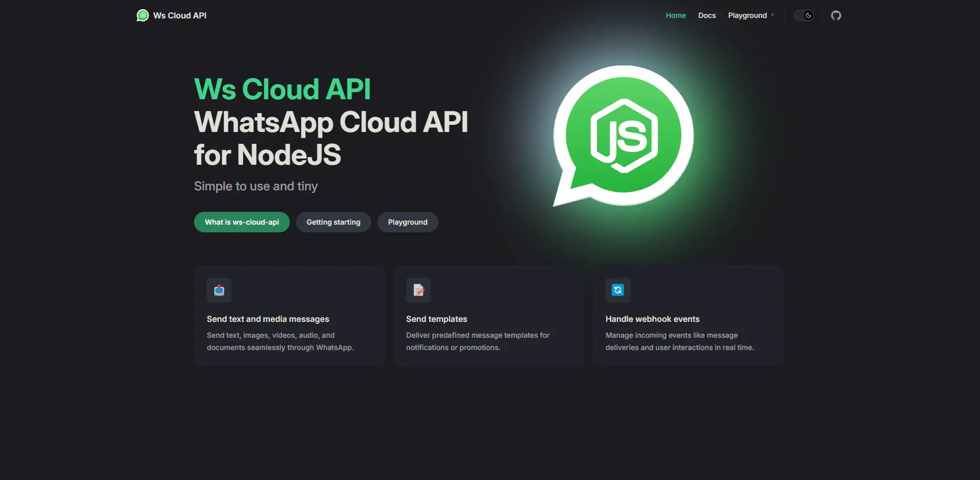Click the Playground pill button

coord(407,222)
